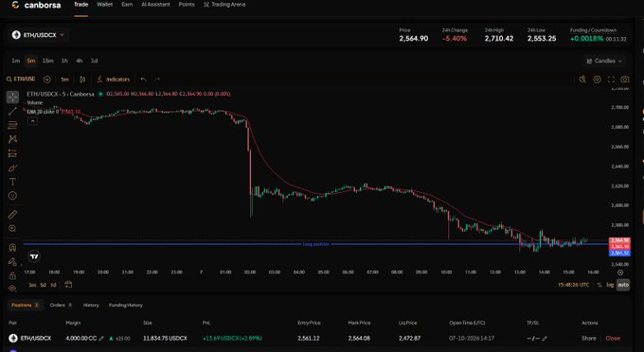Switch to the History tab
644x352 pixels.
click(91, 306)
